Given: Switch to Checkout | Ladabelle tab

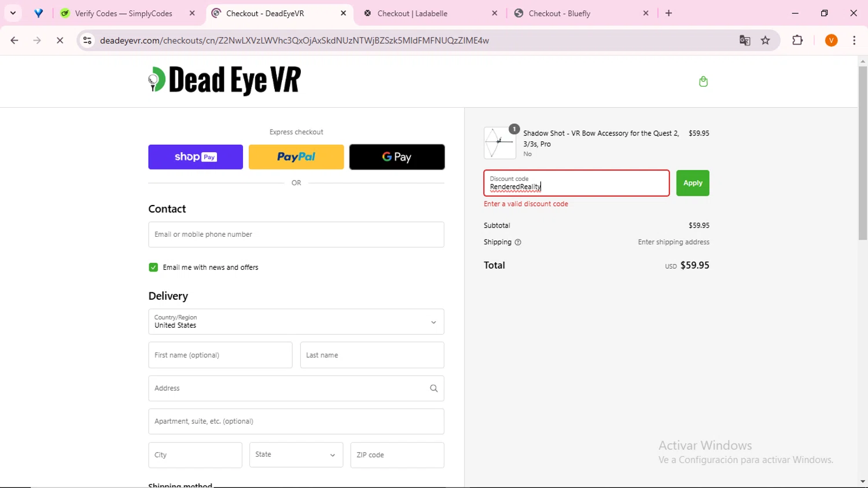Looking at the screenshot, I should [412, 13].
